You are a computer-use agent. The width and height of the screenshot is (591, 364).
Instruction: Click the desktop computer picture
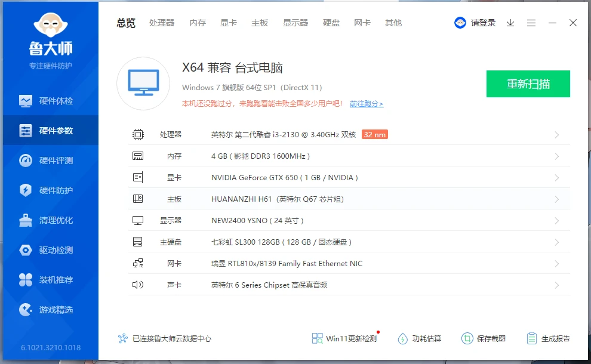[143, 84]
